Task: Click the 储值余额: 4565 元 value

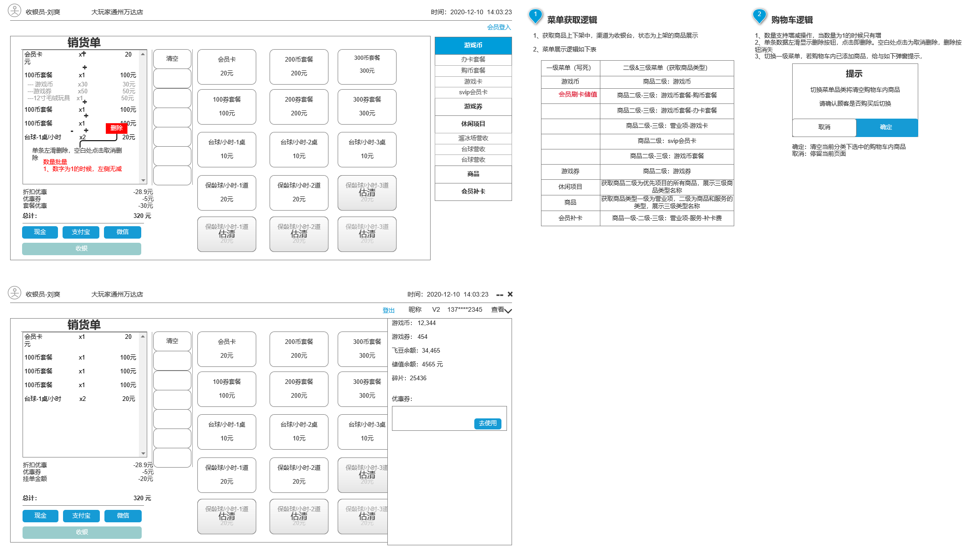Action: pos(417,365)
